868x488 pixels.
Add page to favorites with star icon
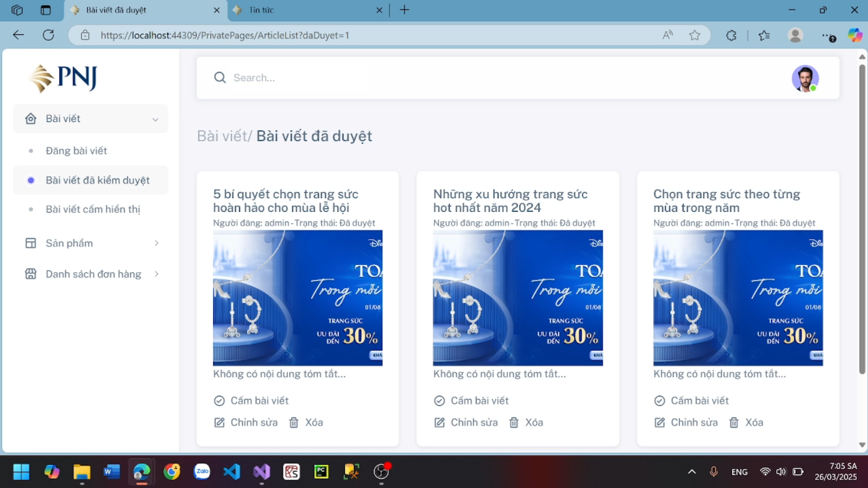click(695, 36)
